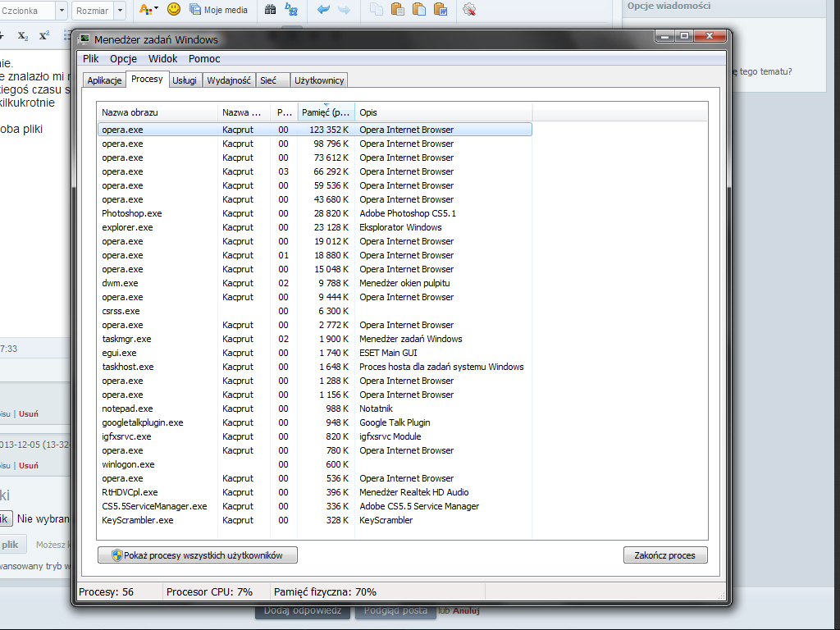This screenshot has height=630, width=840.
Task: Select the notepad.exe process row
Action: pos(315,409)
